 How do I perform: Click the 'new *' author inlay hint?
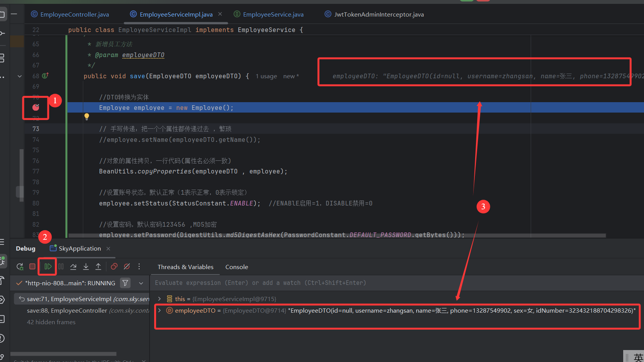pos(291,76)
